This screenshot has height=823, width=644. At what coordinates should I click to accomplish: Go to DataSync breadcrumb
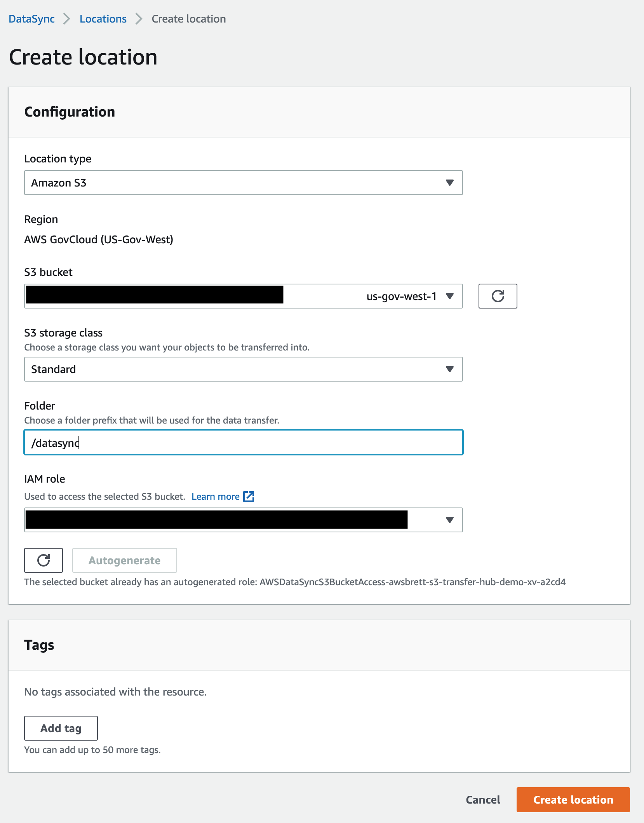click(31, 19)
